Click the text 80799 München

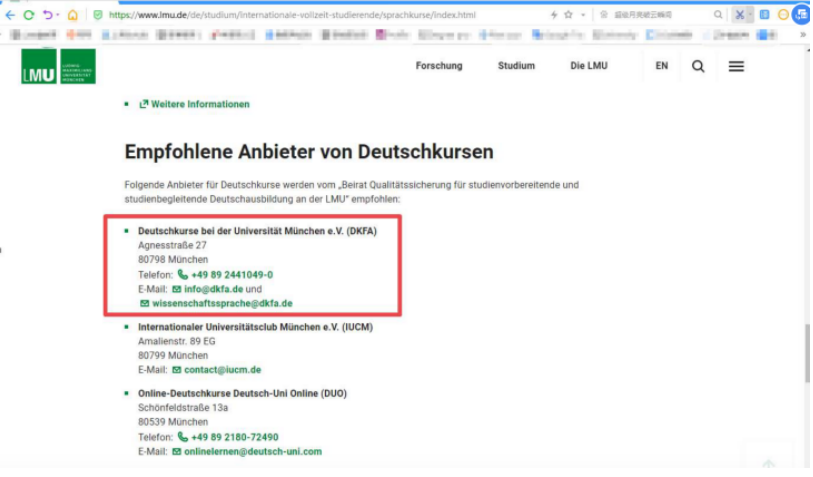click(x=173, y=356)
